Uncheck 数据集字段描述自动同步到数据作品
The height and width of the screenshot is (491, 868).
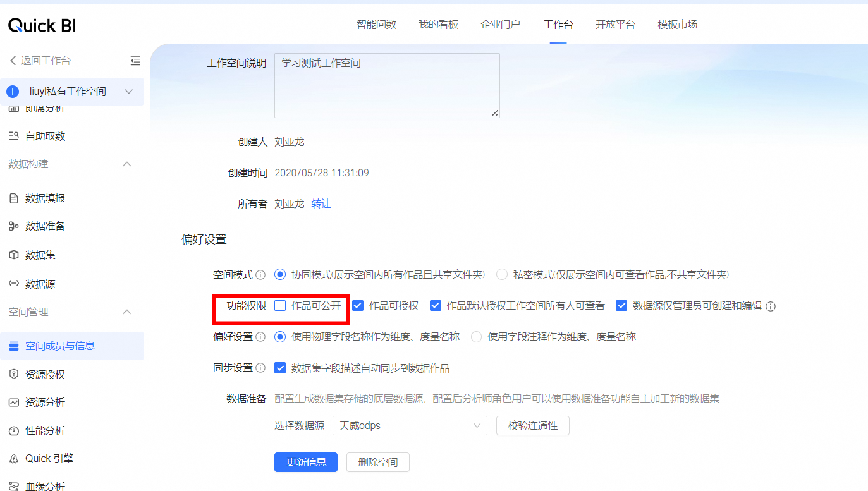point(280,368)
